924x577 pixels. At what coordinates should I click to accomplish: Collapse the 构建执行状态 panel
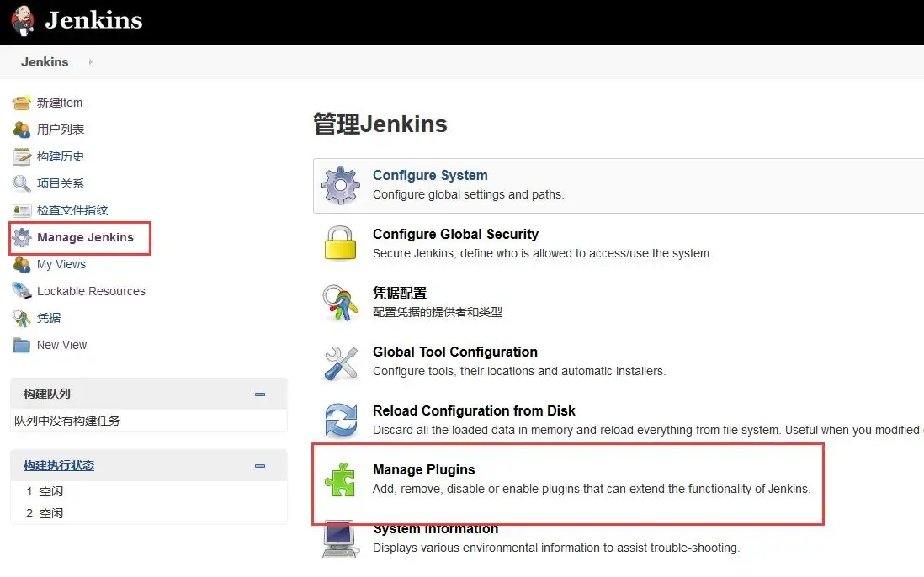click(262, 464)
